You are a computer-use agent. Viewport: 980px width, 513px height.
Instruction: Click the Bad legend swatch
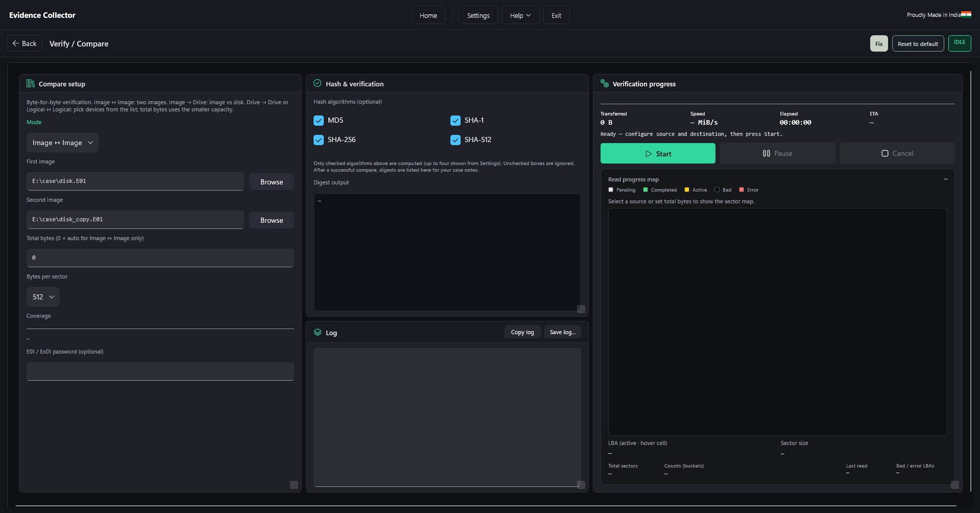[717, 190]
